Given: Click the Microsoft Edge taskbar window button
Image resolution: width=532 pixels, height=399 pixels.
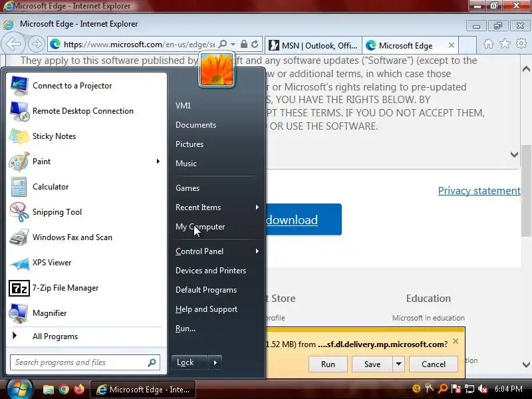Looking at the screenshot, I should pyautogui.click(x=142, y=390).
